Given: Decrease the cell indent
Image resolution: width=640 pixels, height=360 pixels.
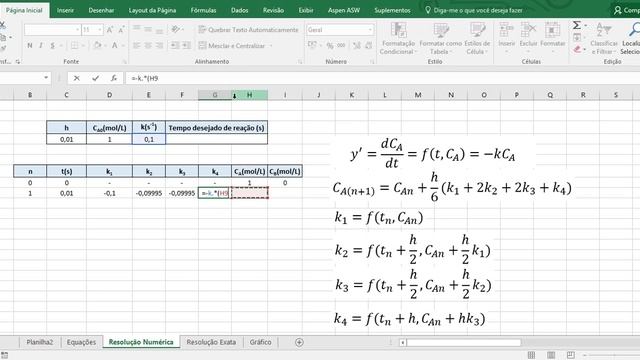Looking at the screenshot, I should pyautogui.click(x=174, y=45).
